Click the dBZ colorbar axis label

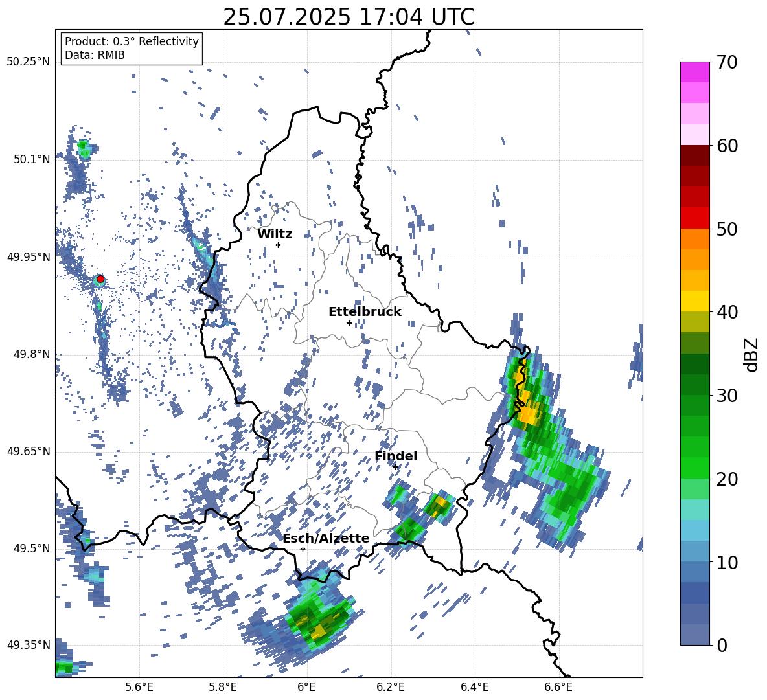click(x=752, y=354)
